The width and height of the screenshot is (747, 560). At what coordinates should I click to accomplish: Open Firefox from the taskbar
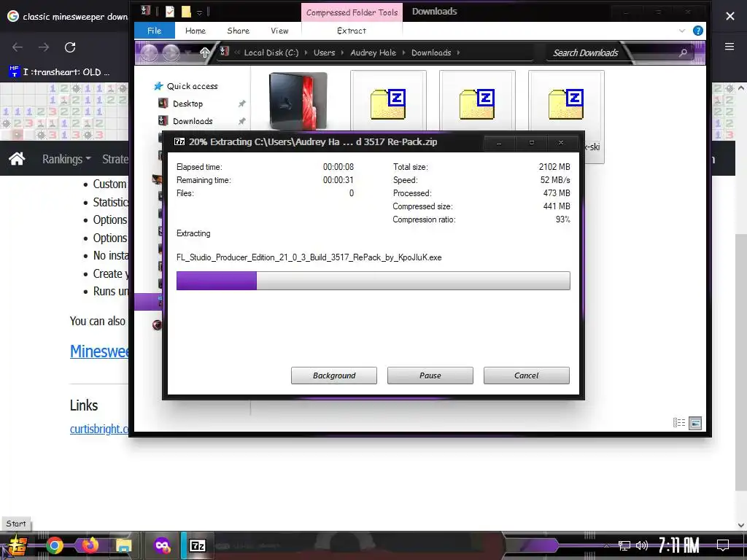coord(89,545)
